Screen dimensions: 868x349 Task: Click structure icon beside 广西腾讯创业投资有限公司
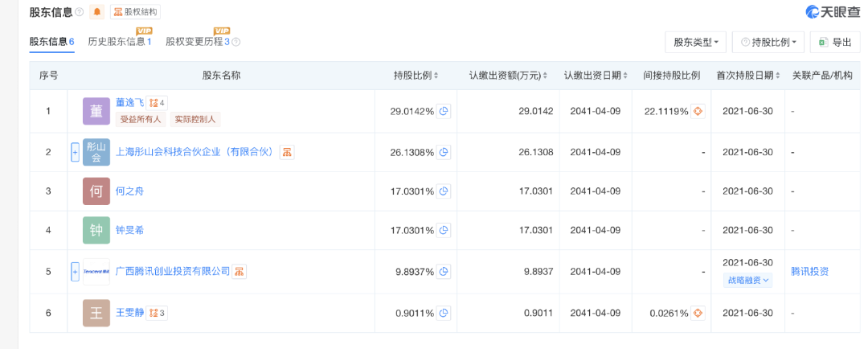240,272
